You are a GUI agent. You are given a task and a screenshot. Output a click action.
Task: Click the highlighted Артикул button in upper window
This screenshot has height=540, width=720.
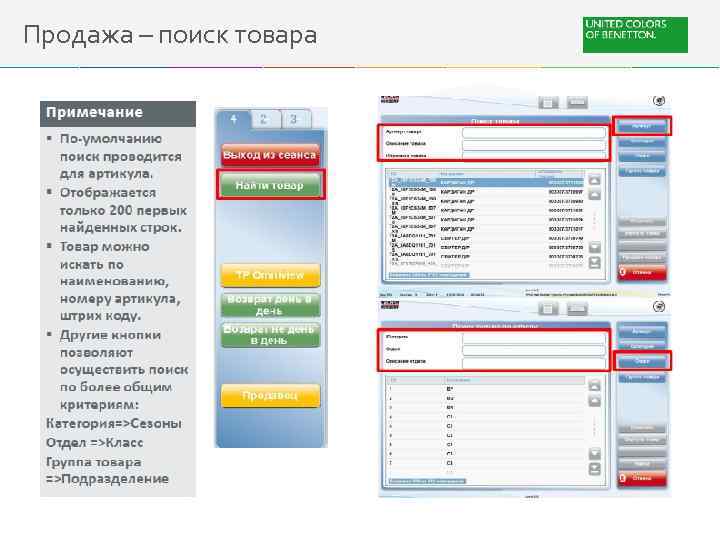click(641, 126)
